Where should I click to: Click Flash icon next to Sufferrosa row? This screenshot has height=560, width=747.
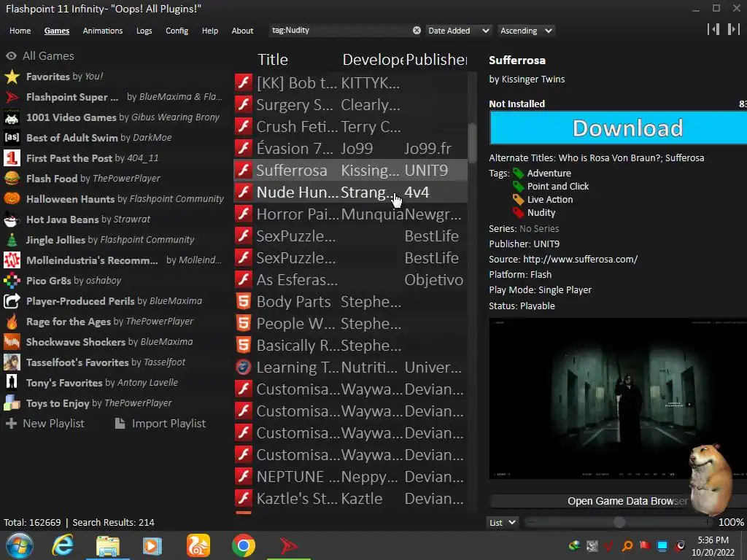[x=244, y=170]
